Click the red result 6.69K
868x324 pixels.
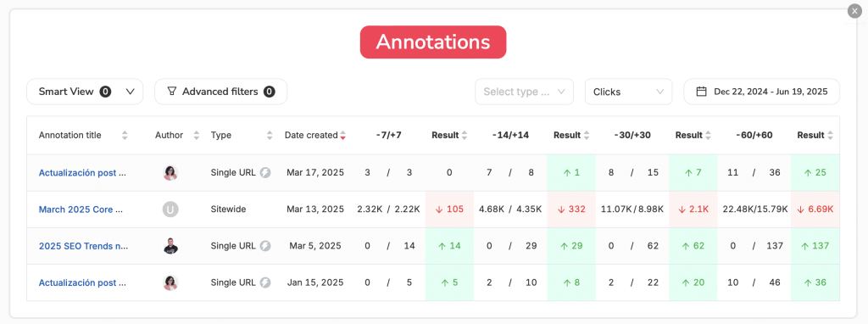click(815, 209)
